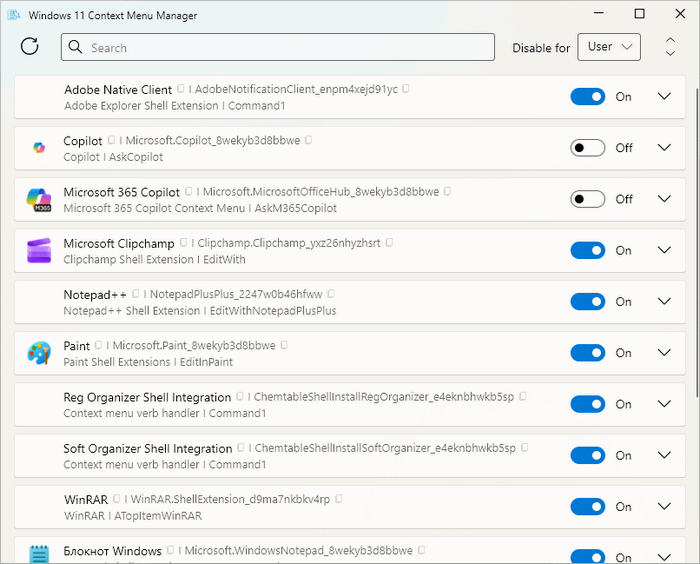
Task: Click the Microsoft 365 Copilot app icon
Action: pyautogui.click(x=39, y=200)
